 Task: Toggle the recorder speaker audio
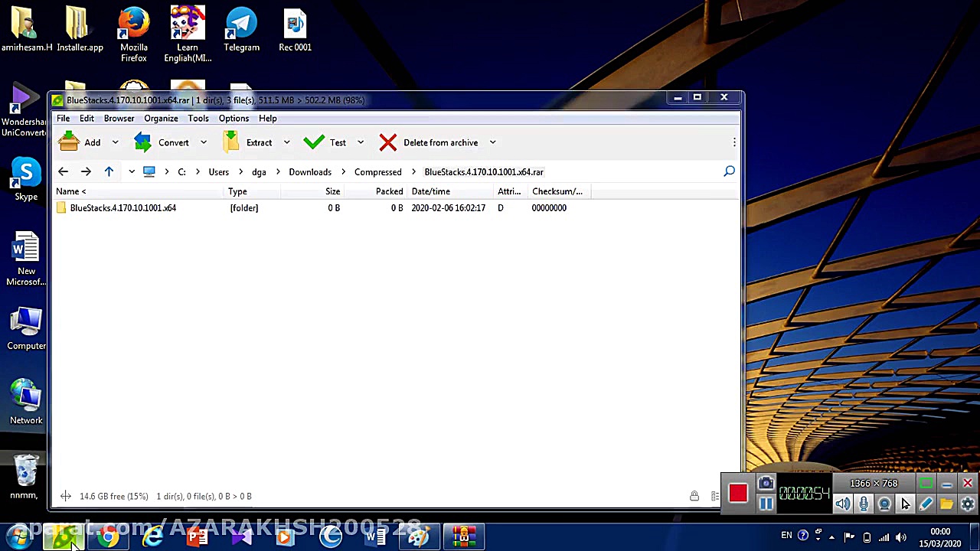[842, 504]
